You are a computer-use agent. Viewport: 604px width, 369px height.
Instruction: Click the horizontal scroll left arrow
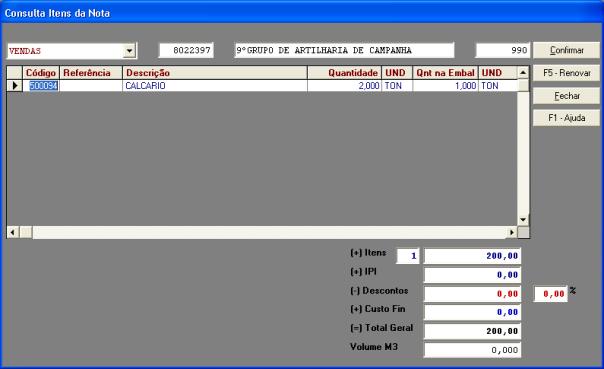pos(13,232)
